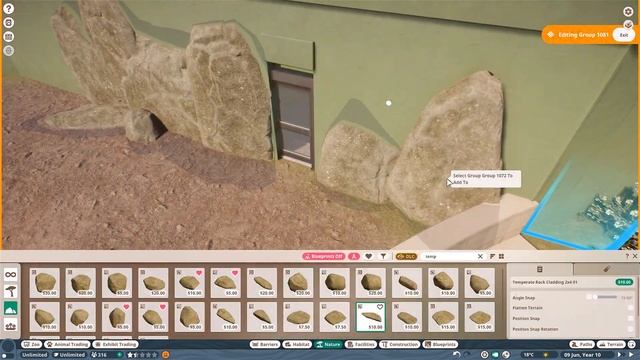Open the browser panel help question mark
640x360 pixels.
coord(627,256)
